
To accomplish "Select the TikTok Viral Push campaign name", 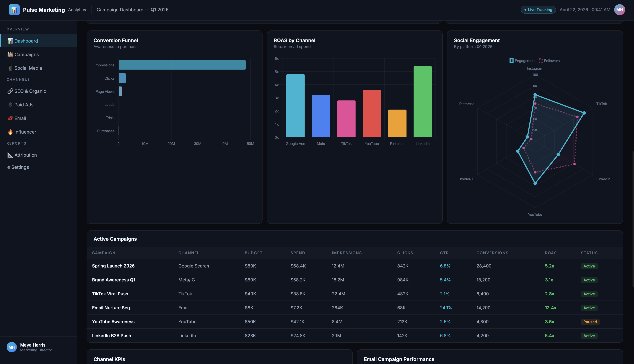I will [110, 294].
